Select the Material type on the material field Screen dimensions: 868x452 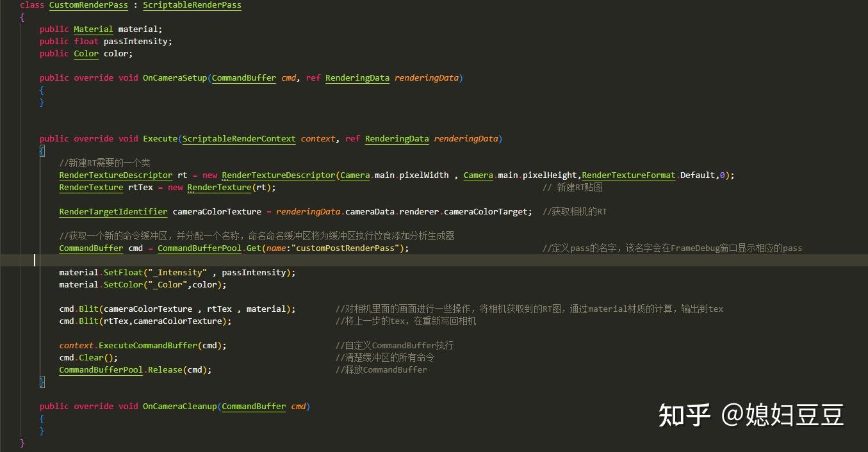click(93, 28)
